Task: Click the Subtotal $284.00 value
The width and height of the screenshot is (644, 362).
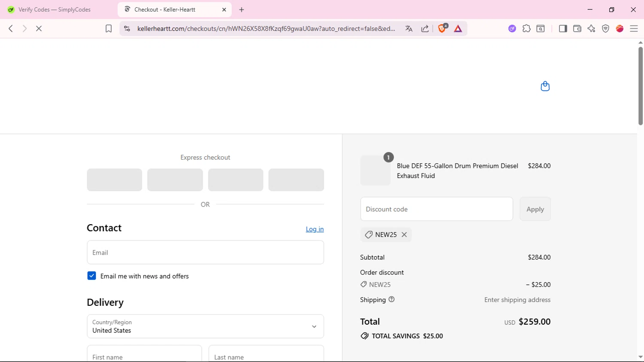Action: (539, 257)
